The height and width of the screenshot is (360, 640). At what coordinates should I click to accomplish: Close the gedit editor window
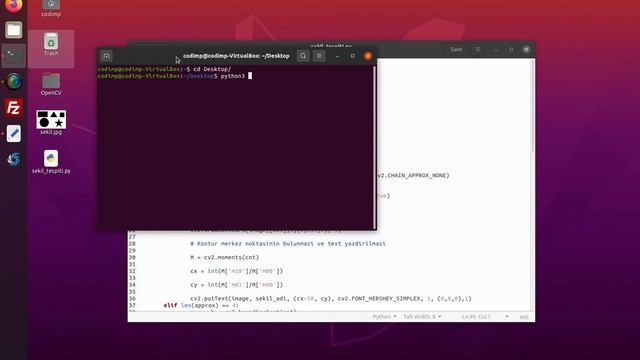point(526,49)
